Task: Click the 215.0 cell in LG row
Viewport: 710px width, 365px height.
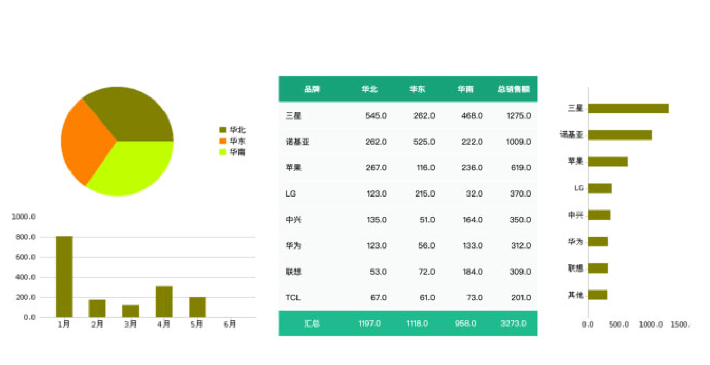Action: [425, 194]
